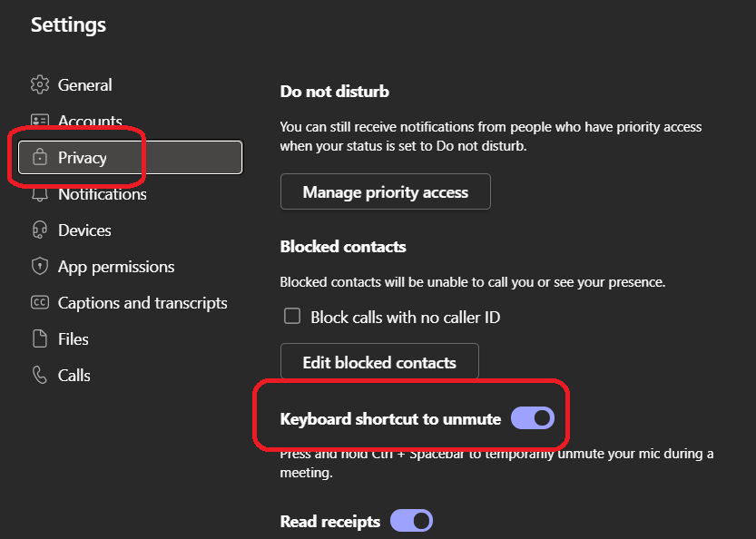Image resolution: width=756 pixels, height=539 pixels.
Task: Switch to the General settings section
Action: (x=85, y=85)
